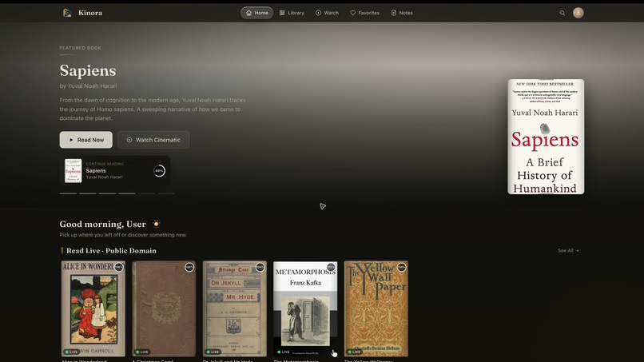
Task: Open the search magnifier icon
Action: [562, 13]
